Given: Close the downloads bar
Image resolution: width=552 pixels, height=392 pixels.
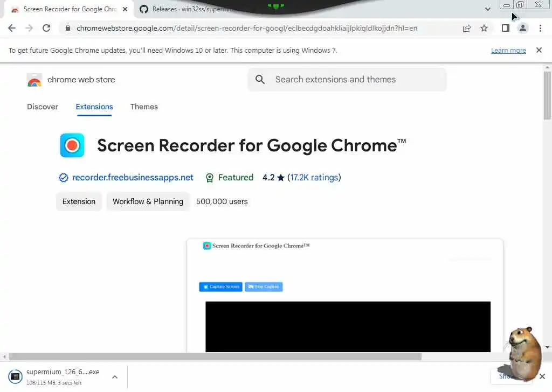Looking at the screenshot, I should (542, 376).
